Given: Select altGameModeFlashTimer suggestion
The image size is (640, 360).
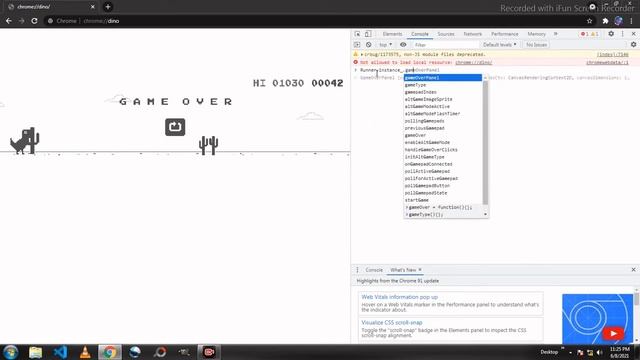Looking at the screenshot, I should click(x=443, y=113).
